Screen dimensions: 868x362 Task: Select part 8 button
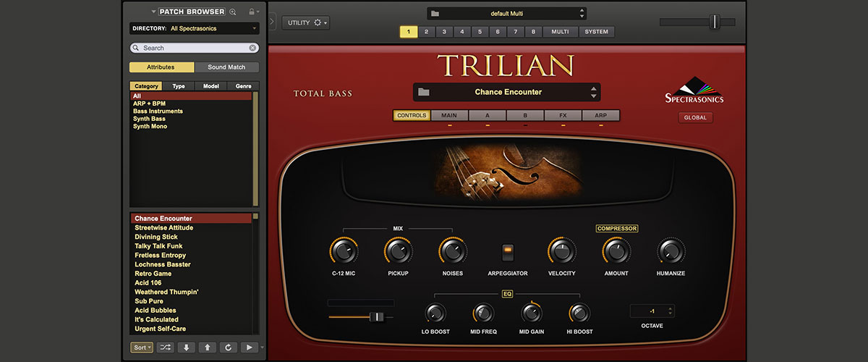[533, 32]
